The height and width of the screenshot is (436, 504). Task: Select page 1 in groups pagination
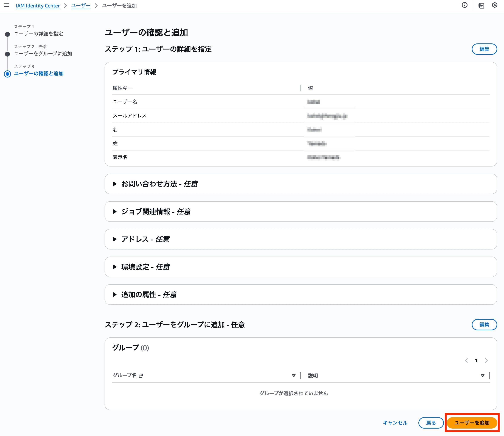tap(476, 361)
